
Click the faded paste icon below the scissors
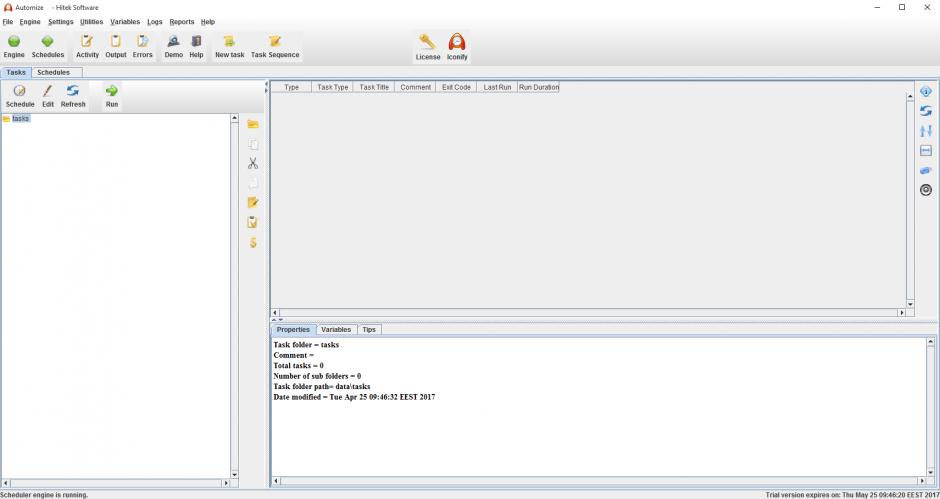point(253,184)
